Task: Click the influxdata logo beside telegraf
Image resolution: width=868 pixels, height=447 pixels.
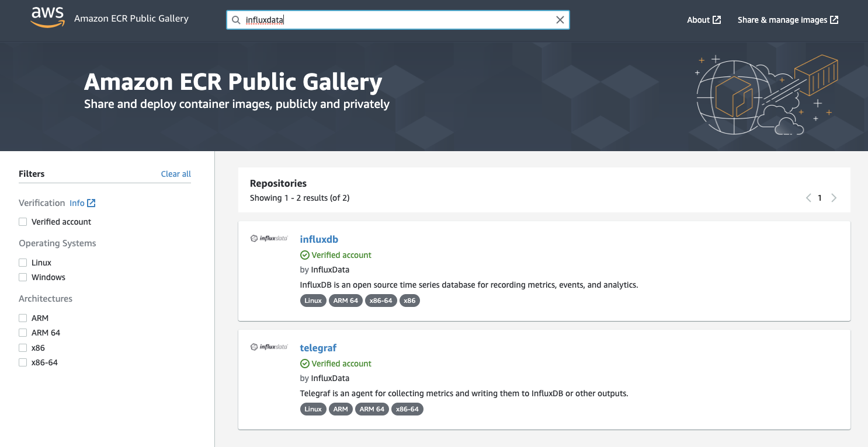Action: click(x=269, y=347)
